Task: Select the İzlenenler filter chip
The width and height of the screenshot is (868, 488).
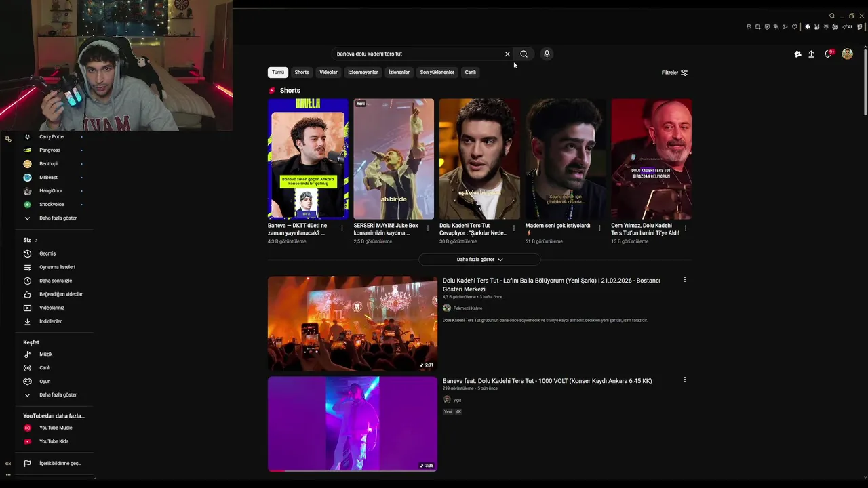Action: [x=399, y=73]
